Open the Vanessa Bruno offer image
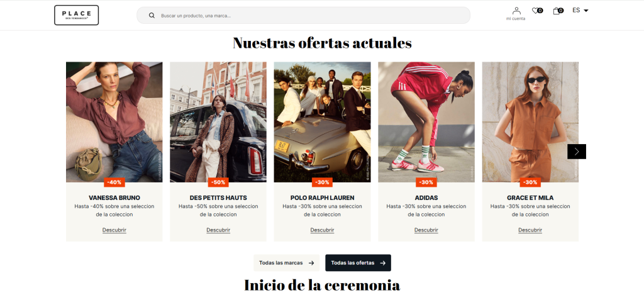644x295 pixels. click(x=114, y=122)
